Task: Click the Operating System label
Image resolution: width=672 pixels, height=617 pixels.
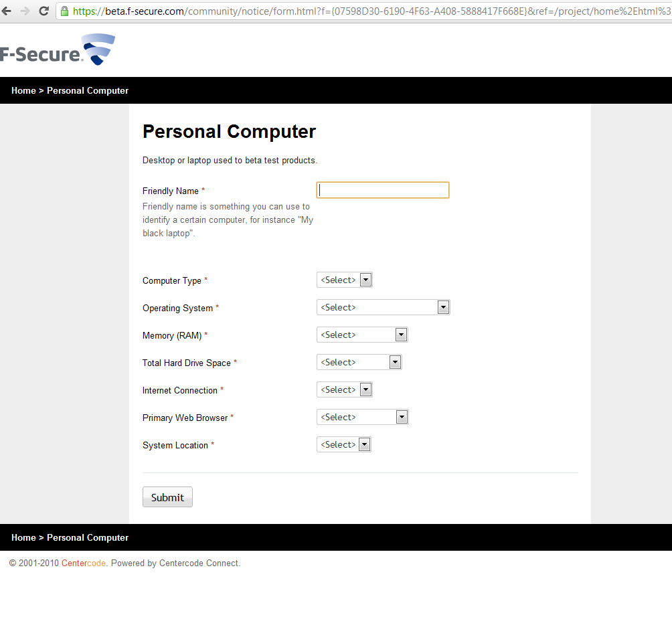Action: tap(177, 308)
